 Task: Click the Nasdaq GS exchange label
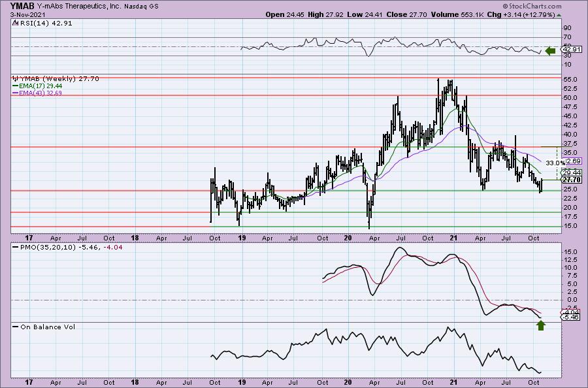coord(142,7)
